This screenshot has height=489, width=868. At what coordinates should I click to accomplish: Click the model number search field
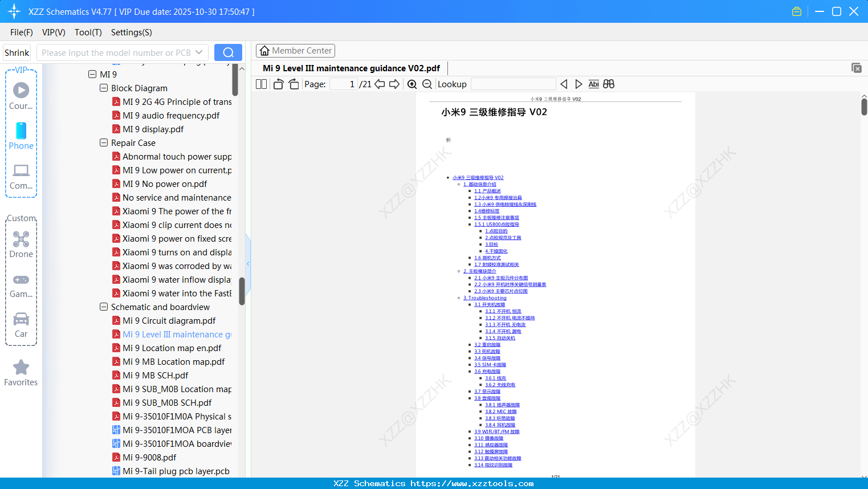(116, 52)
